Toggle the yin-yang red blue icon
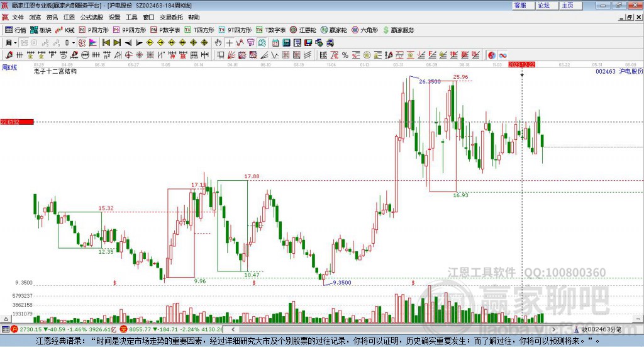644x347 pixels. point(492,55)
